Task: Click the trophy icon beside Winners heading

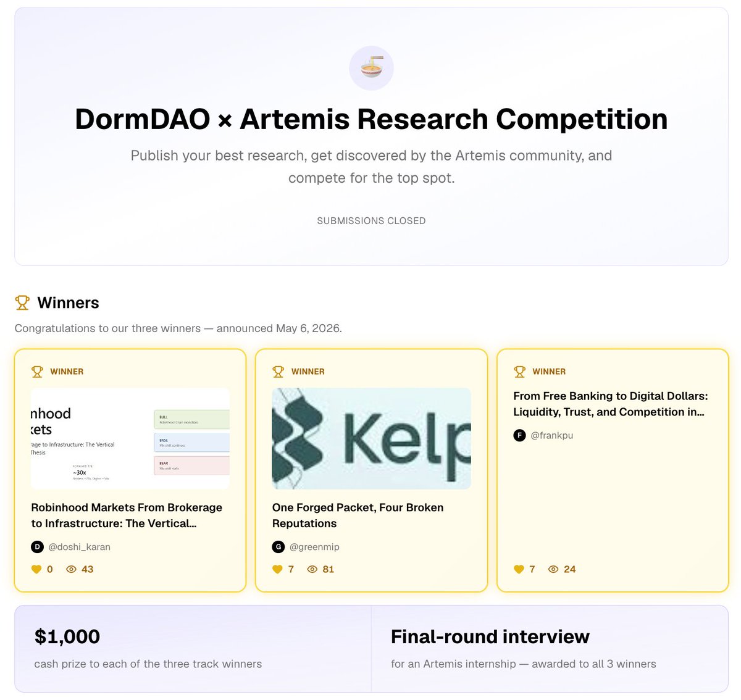Action: tap(22, 302)
